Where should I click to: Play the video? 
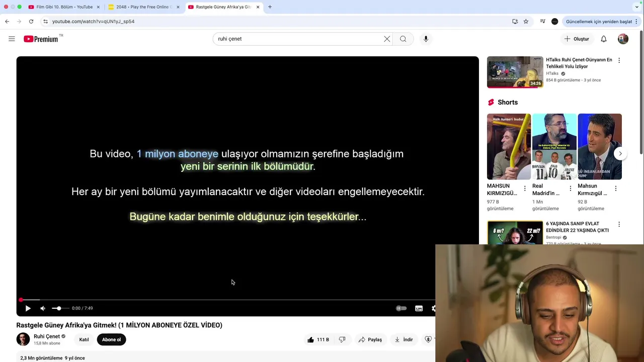pyautogui.click(x=28, y=308)
